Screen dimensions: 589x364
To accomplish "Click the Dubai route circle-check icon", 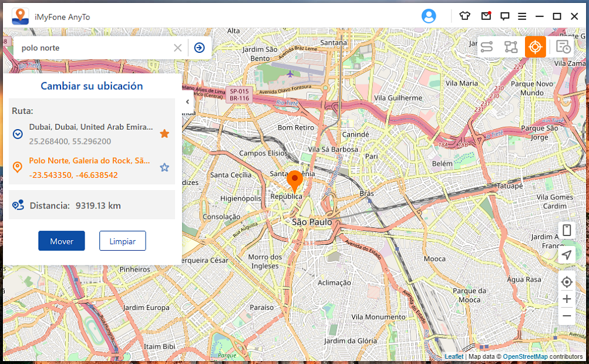I will pyautogui.click(x=18, y=134).
